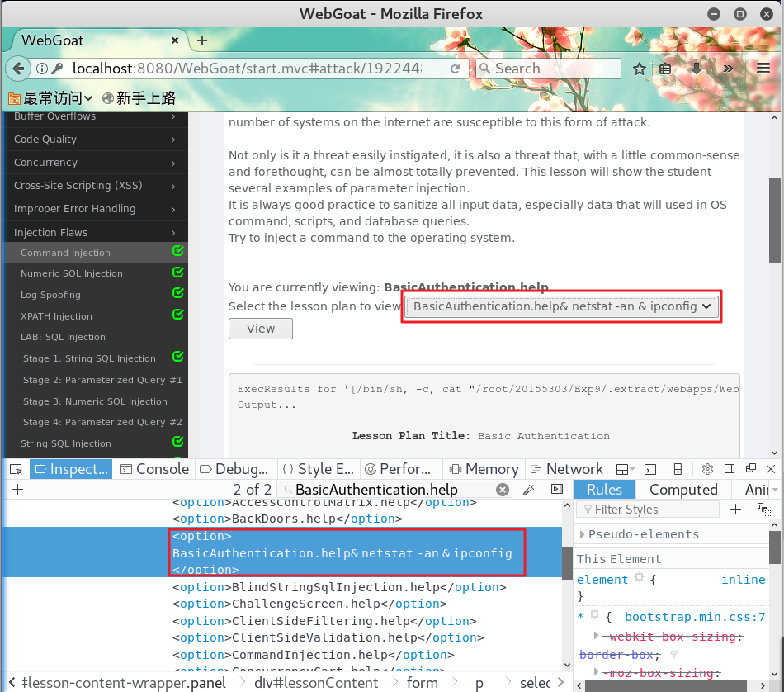Click the View button
The image size is (784, 692).
[x=261, y=329]
